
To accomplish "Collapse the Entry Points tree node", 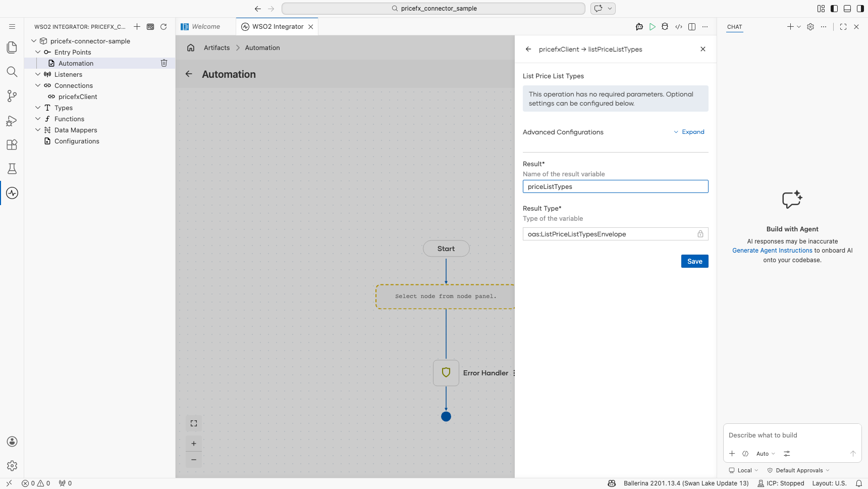I will (38, 52).
